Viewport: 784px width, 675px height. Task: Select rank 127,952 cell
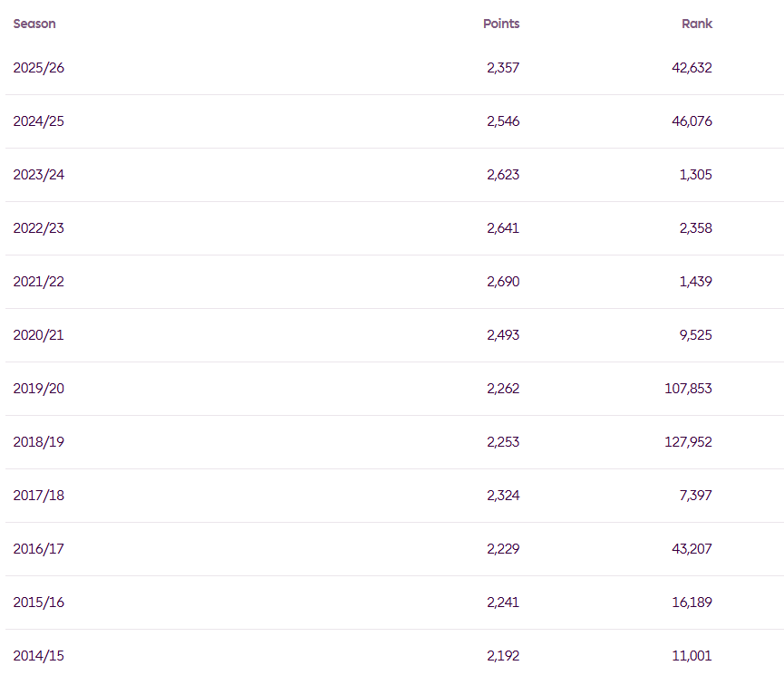pyautogui.click(x=688, y=442)
